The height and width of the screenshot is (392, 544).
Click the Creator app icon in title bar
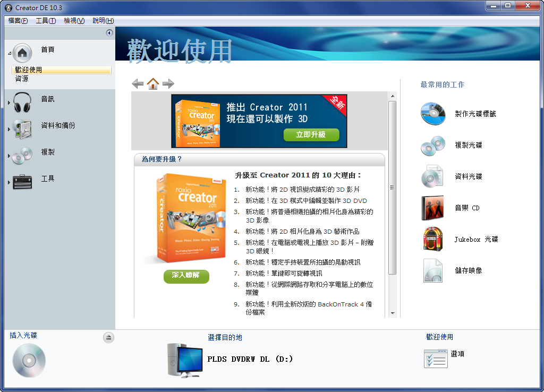[x=8, y=7]
